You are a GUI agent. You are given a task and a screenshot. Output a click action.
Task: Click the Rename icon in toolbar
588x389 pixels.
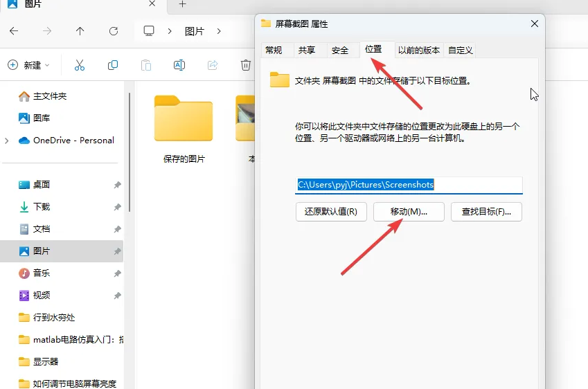tap(179, 65)
